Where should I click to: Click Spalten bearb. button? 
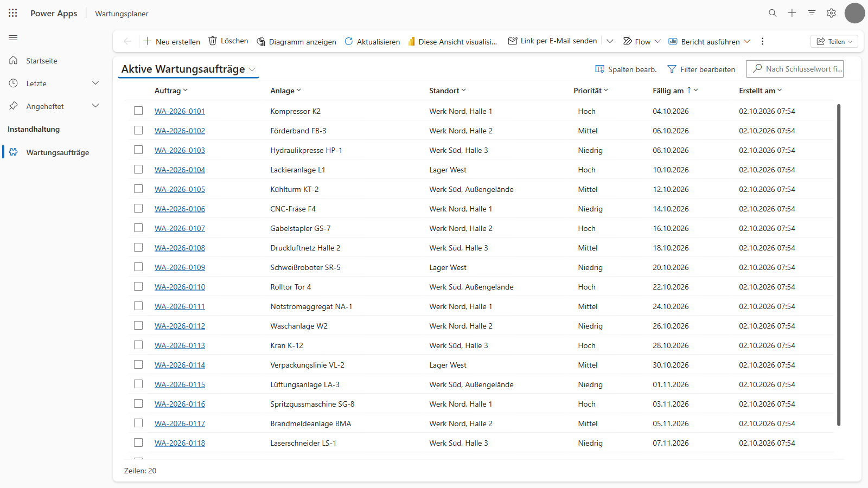pyautogui.click(x=626, y=69)
